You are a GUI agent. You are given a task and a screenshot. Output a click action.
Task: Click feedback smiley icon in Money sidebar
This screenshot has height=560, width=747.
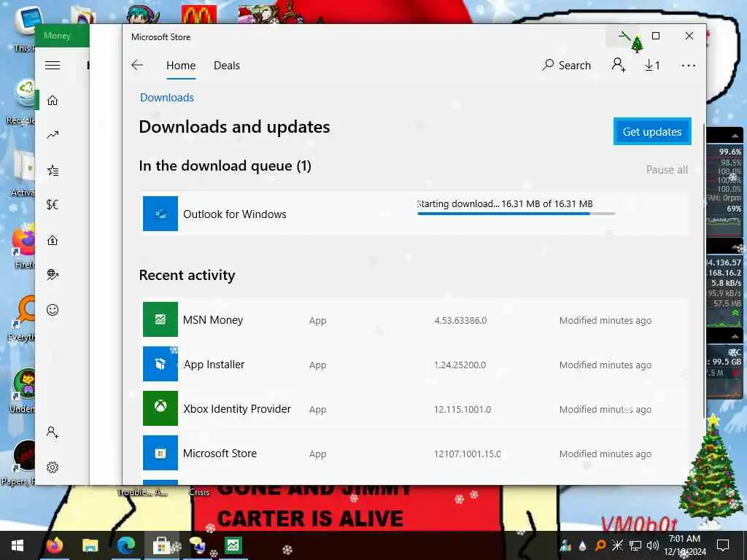53,310
